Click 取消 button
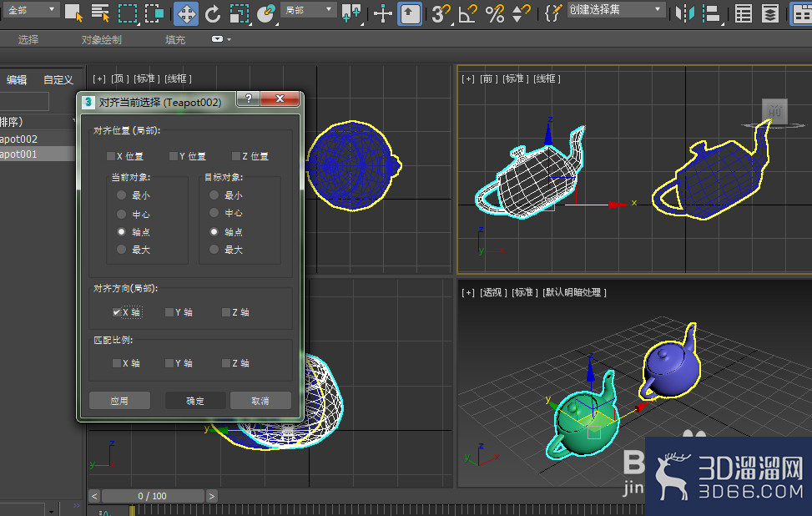This screenshot has width=812, height=516. coord(260,401)
